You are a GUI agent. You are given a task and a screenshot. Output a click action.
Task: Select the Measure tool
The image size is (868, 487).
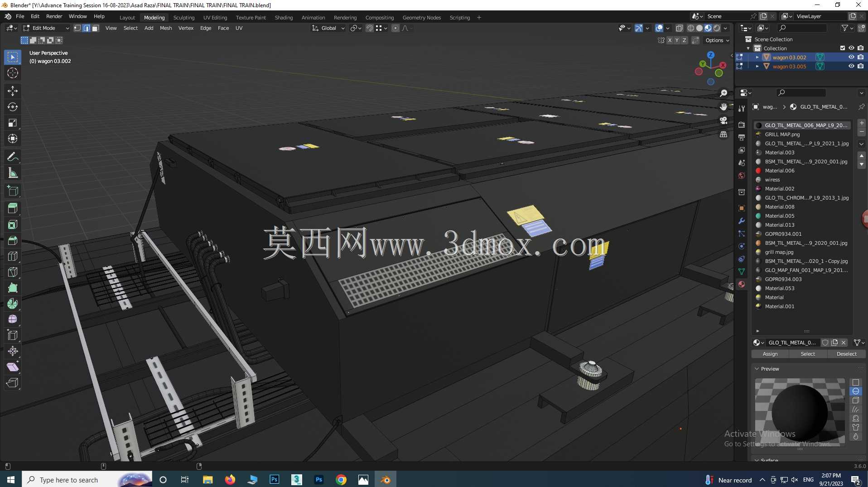tap(13, 173)
